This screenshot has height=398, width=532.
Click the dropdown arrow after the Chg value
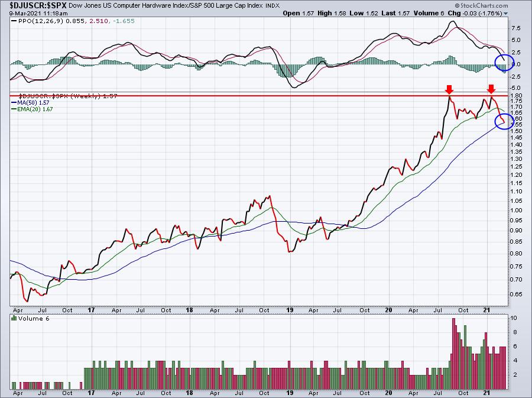click(x=506, y=14)
